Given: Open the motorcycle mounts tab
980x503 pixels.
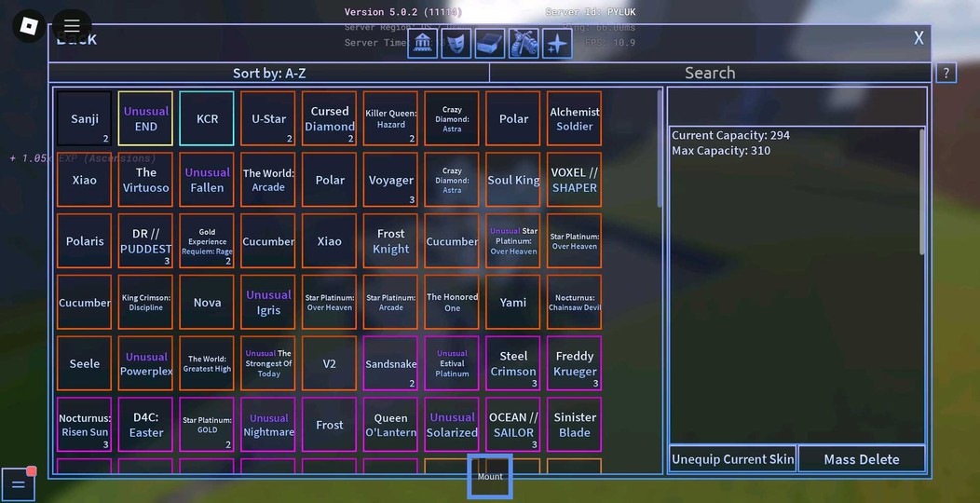Looking at the screenshot, I should [x=524, y=44].
